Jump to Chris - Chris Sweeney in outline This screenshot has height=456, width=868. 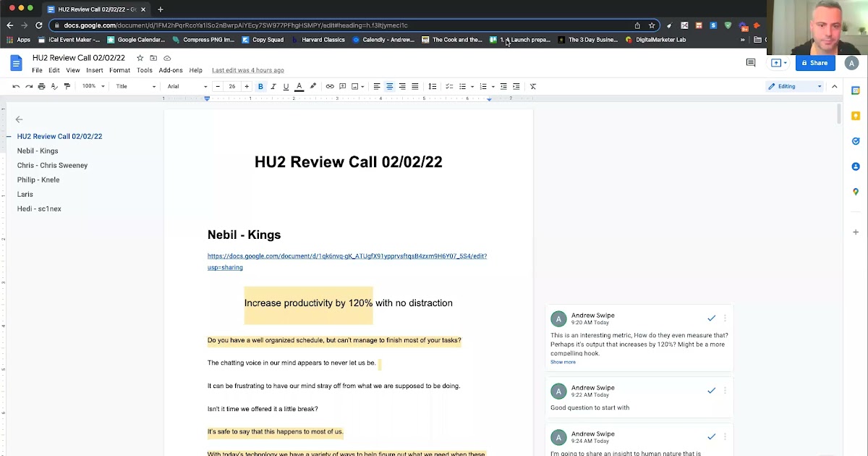[52, 165]
